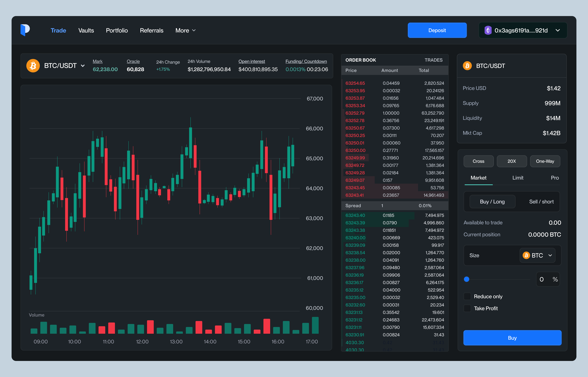Enable the Take Profit checkbox
This screenshot has height=377, width=588.
[x=467, y=308]
